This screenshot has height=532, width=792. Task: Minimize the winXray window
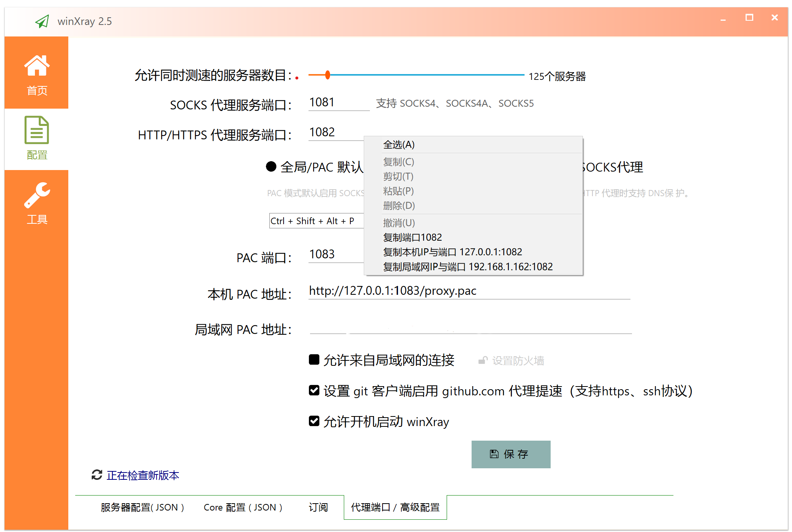[723, 18]
